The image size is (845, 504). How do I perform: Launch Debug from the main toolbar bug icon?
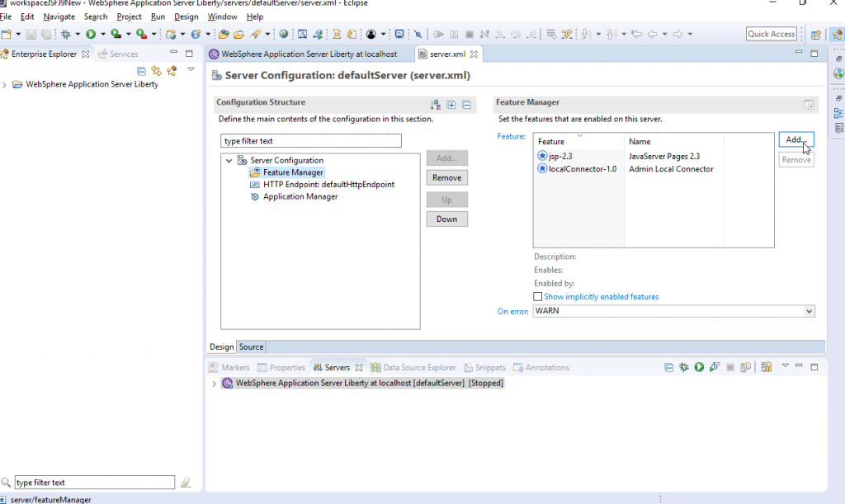tap(66, 34)
